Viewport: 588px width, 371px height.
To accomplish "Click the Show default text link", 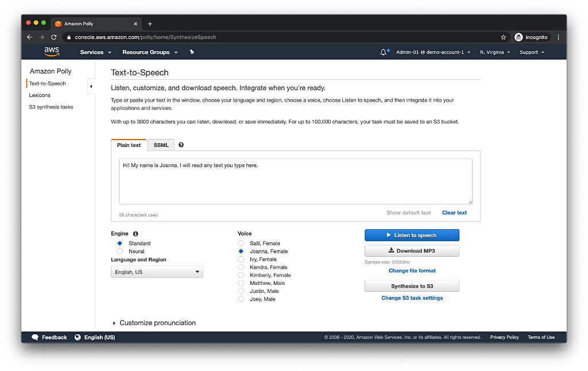I will coord(409,212).
